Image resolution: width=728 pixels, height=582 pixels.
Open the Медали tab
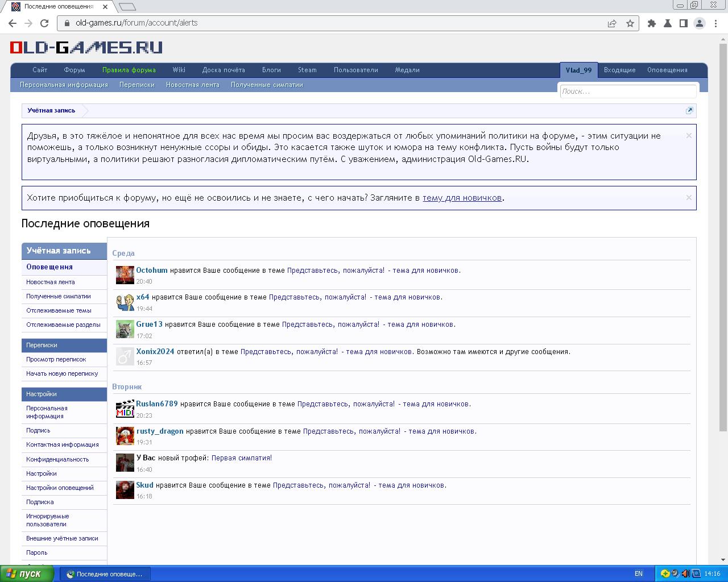click(x=407, y=70)
